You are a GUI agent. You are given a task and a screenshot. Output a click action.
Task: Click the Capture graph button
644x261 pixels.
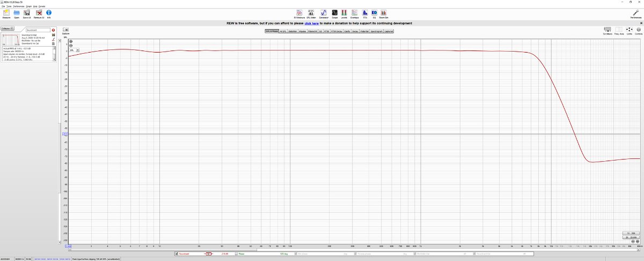click(65, 31)
